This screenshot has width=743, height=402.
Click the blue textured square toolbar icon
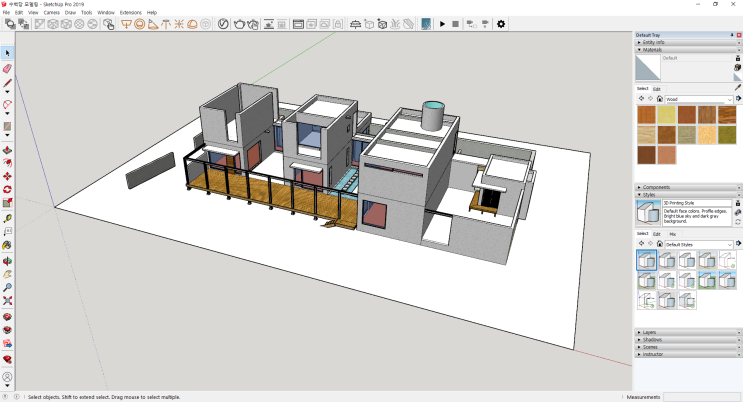(x=426, y=24)
